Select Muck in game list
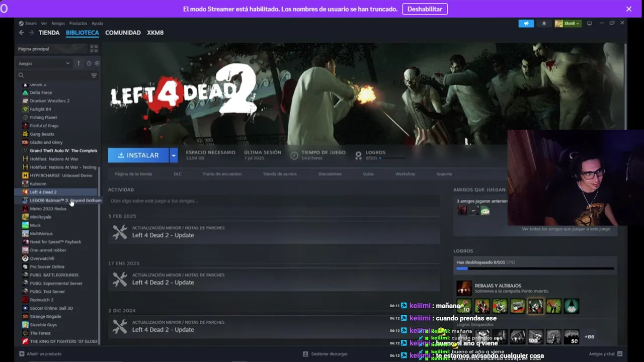Image resolution: width=644 pixels, height=362 pixels. pyautogui.click(x=35, y=225)
